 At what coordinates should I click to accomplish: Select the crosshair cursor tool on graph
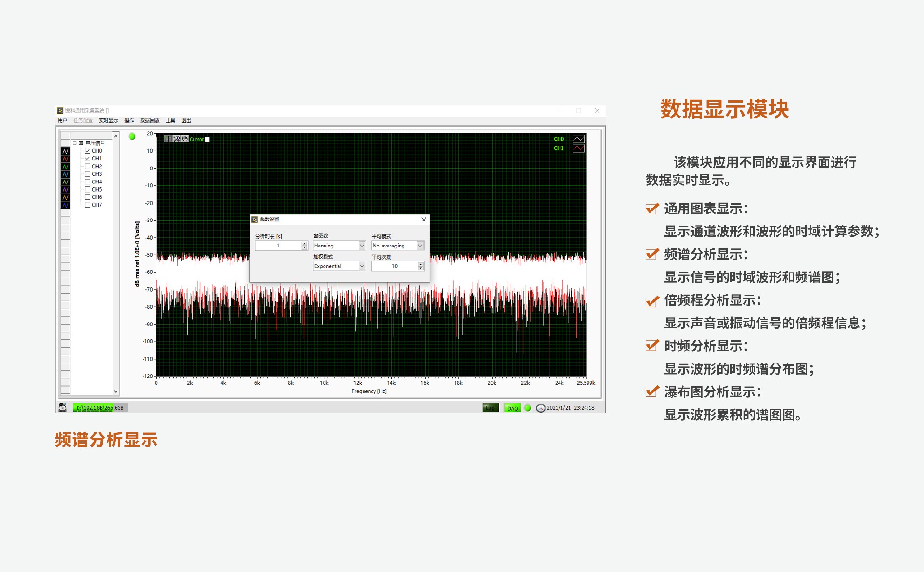[168, 139]
